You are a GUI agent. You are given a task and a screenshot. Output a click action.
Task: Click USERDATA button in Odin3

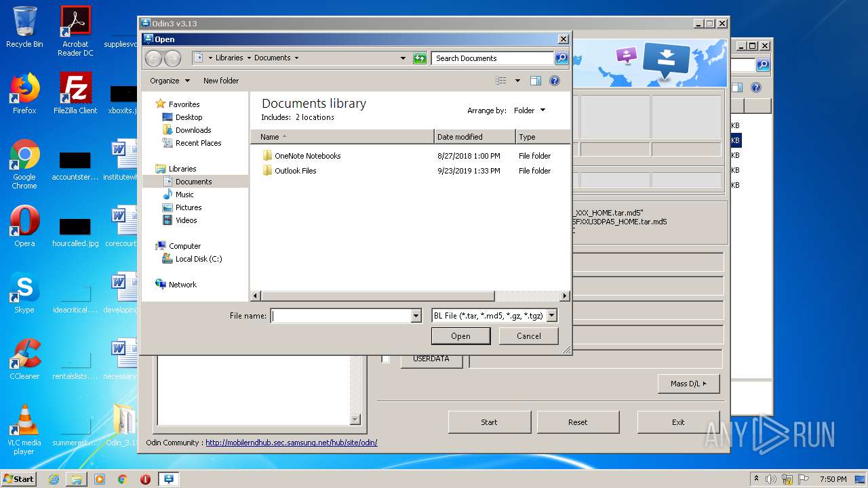click(x=431, y=359)
